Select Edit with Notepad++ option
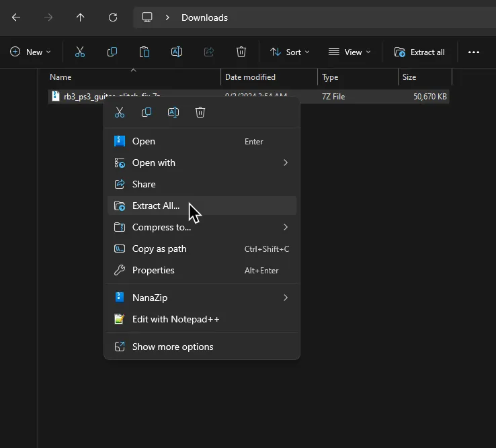Image resolution: width=496 pixels, height=448 pixels. (175, 319)
